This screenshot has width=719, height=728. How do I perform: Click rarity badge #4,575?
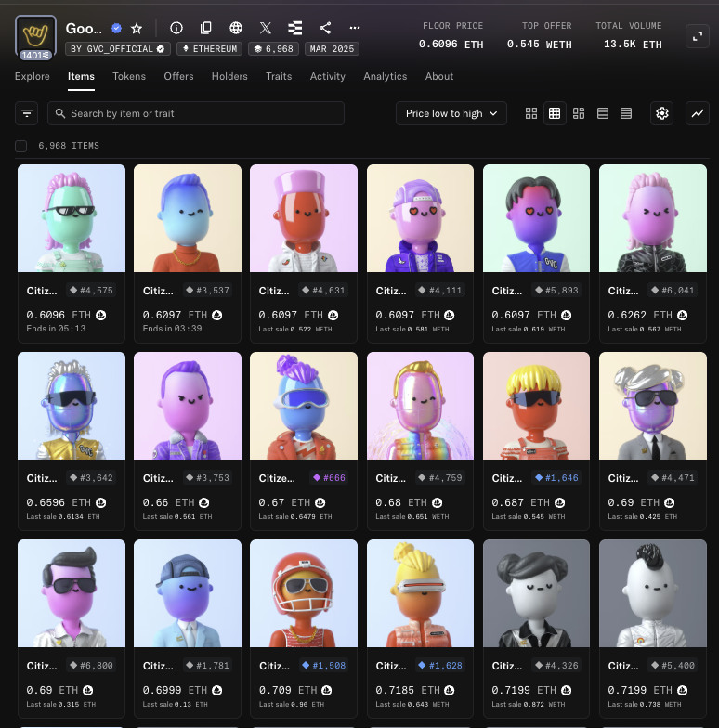91,290
